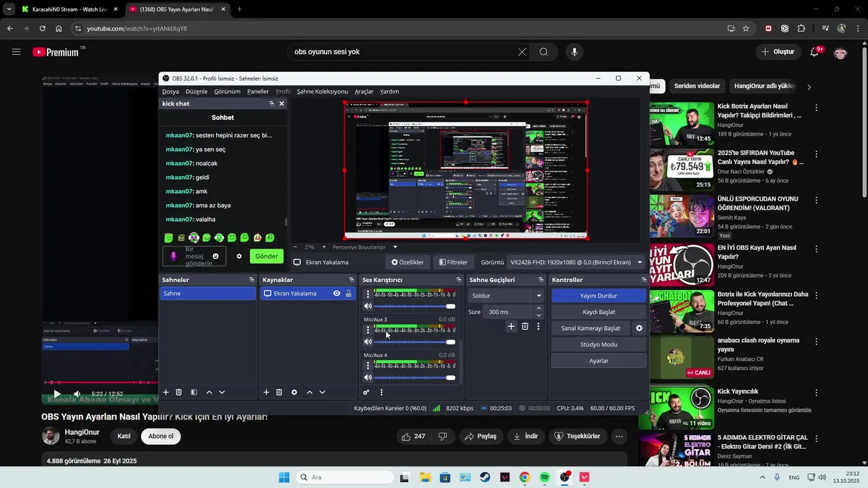The height and width of the screenshot is (488, 868).
Task: Like the YouTube video
Action: (x=413, y=436)
